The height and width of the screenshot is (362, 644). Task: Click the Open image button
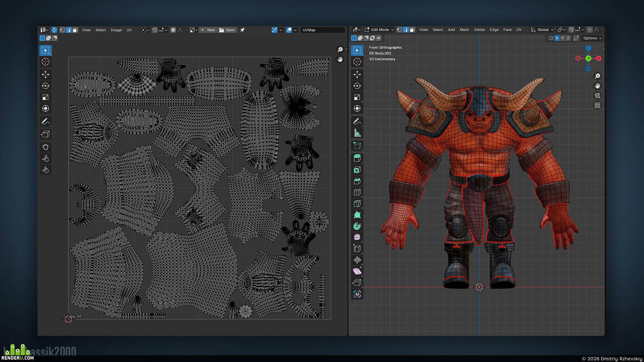tap(227, 30)
